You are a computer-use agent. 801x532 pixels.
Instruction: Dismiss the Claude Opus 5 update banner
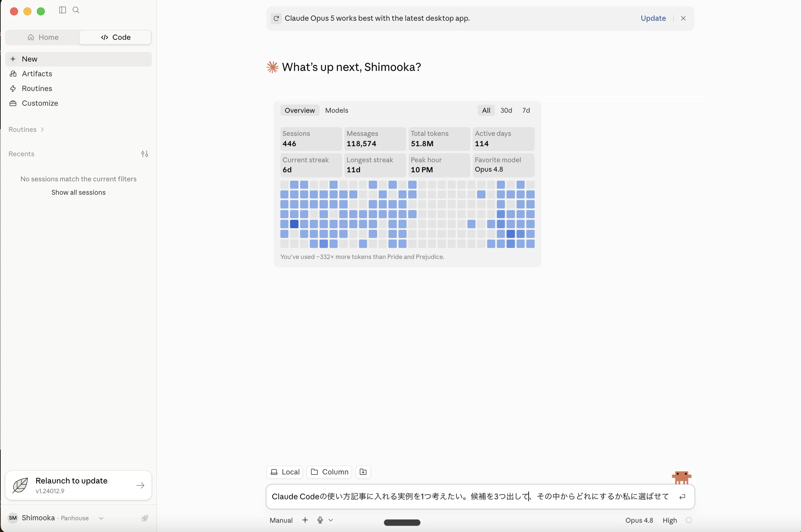click(683, 18)
